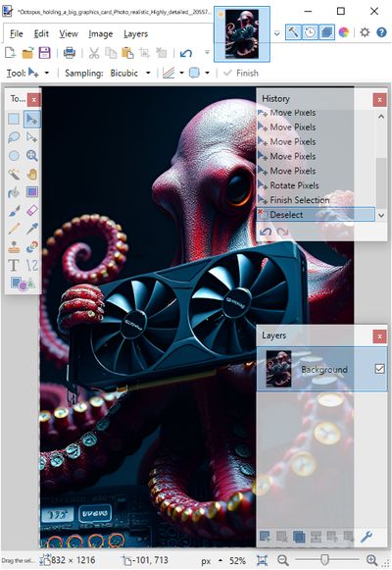This screenshot has width=392, height=570.
Task: Select the Eraser tool
Action: pos(32,211)
